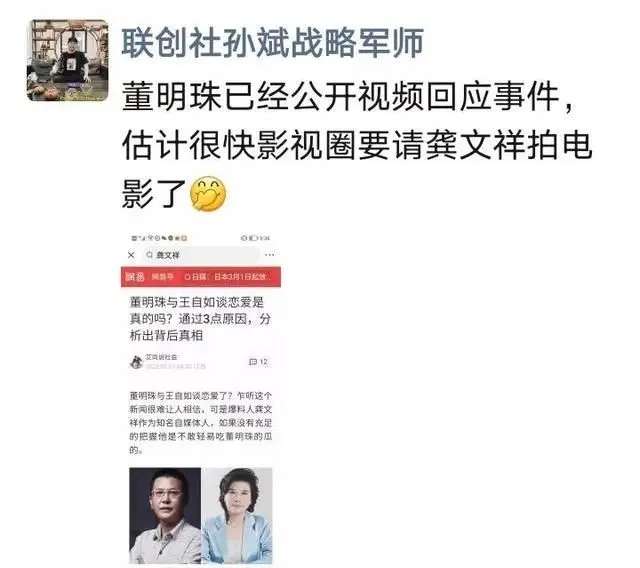Open the 日媒 headline ticker on red banner
Image resolution: width=640 pixels, height=568 pixels.
225,277
